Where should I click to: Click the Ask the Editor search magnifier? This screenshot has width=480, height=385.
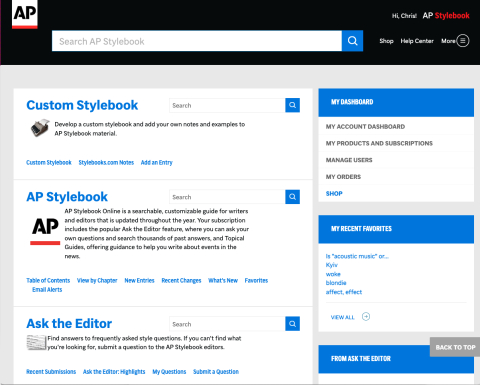tap(292, 324)
